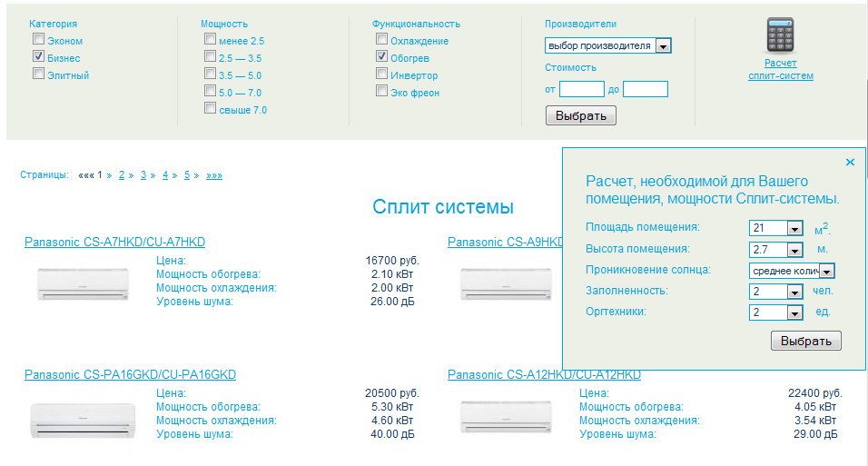Open the выбор производителя dropdown

(x=607, y=45)
